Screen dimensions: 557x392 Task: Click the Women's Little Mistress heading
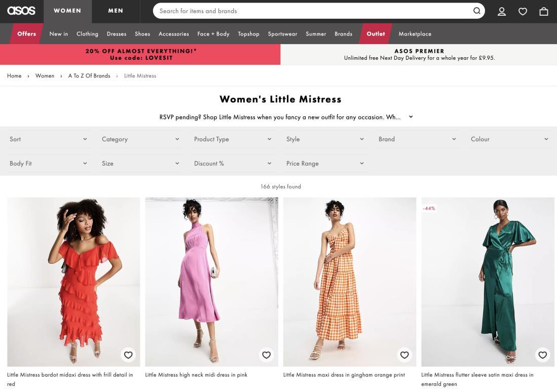(281, 99)
